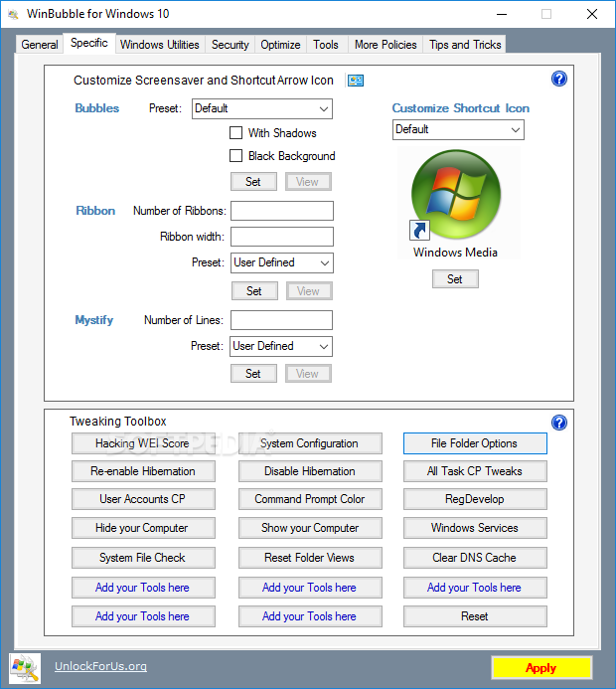This screenshot has height=689, width=616.
Task: Click the screensaver picture icon beside the heading
Action: pos(356,81)
